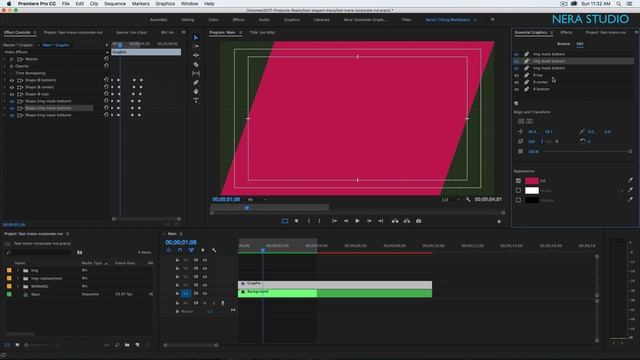Open the Graphics menu in the menu bar
Viewport: 640px width, 360px height.
(x=165, y=4)
